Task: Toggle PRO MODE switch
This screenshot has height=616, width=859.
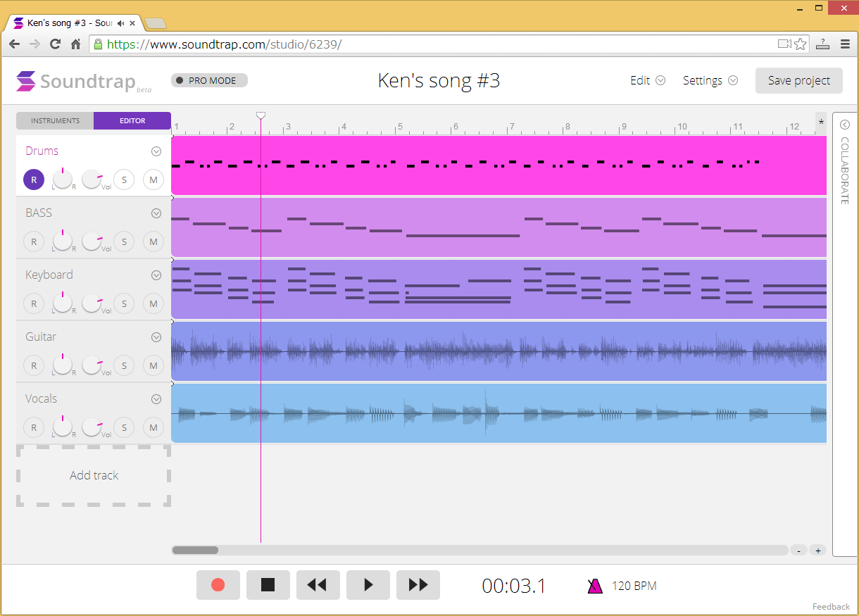Action: pyautogui.click(x=209, y=80)
